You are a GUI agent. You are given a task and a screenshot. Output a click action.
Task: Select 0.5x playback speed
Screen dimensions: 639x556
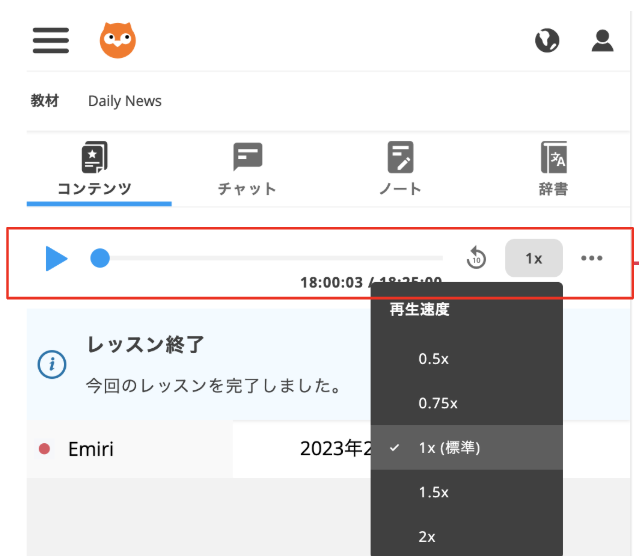tap(434, 358)
